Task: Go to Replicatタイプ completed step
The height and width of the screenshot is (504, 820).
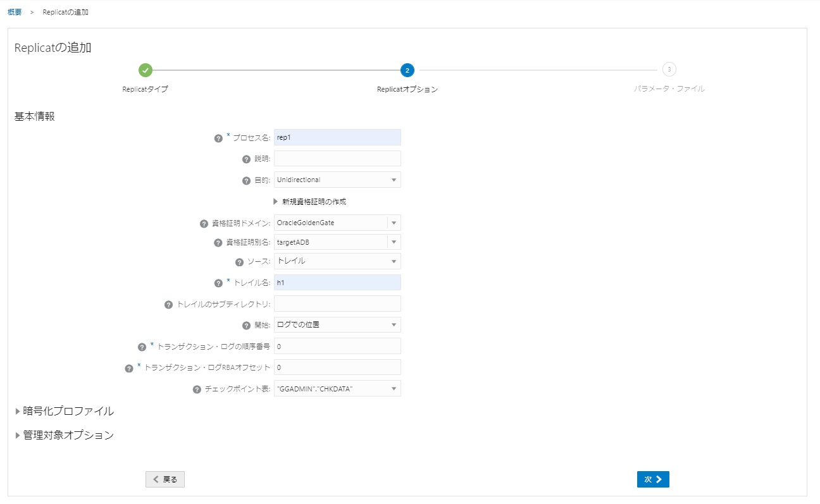Action: coord(145,70)
